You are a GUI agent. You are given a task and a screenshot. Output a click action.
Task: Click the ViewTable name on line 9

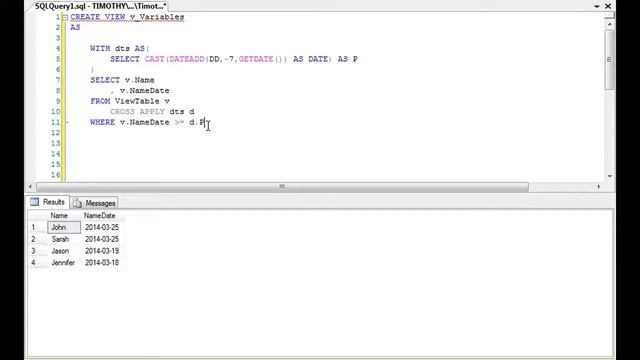137,101
